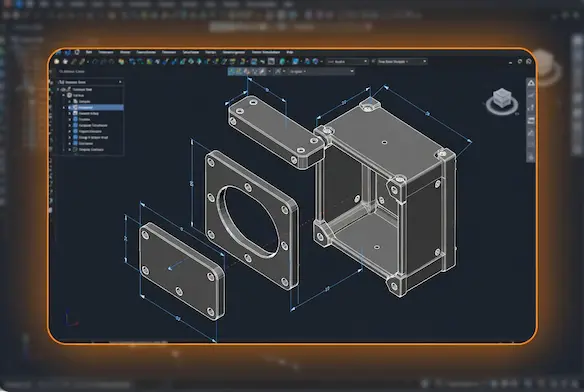Click the triangle icon atop the right navigation bar

coord(531,83)
